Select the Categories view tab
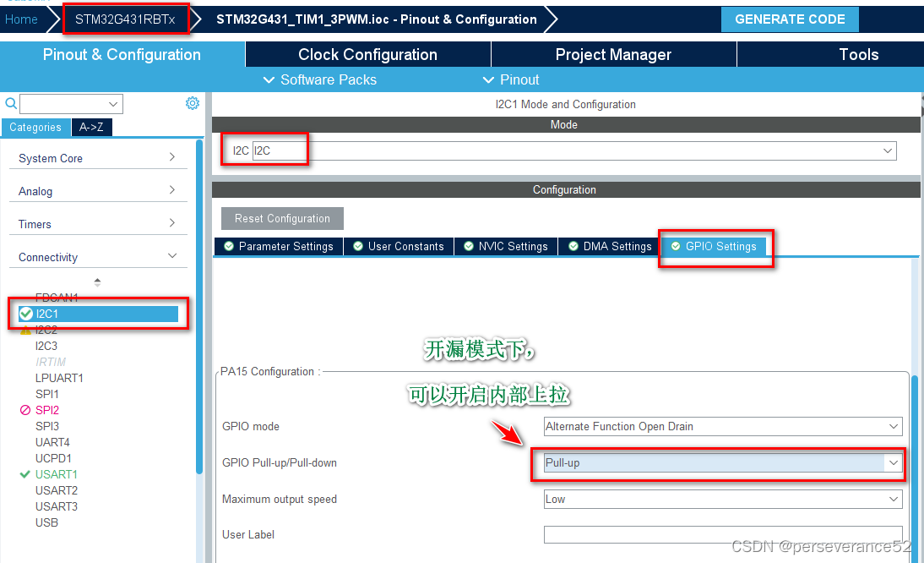The image size is (924, 563). click(x=35, y=128)
